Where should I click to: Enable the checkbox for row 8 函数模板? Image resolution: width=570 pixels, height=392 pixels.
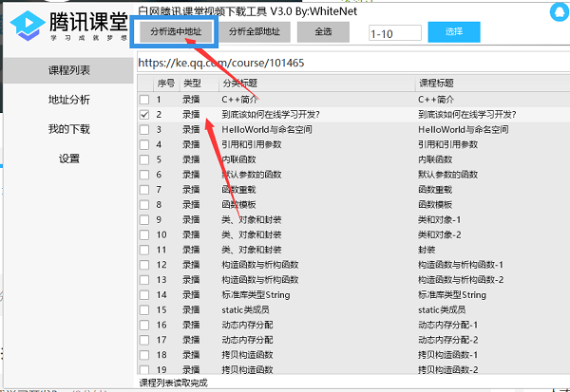coord(144,205)
